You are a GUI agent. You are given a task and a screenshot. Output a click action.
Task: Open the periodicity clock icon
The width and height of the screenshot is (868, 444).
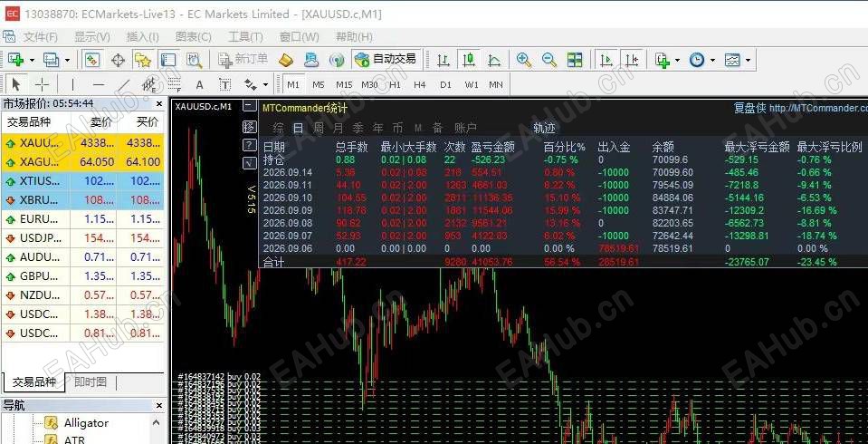click(x=696, y=60)
